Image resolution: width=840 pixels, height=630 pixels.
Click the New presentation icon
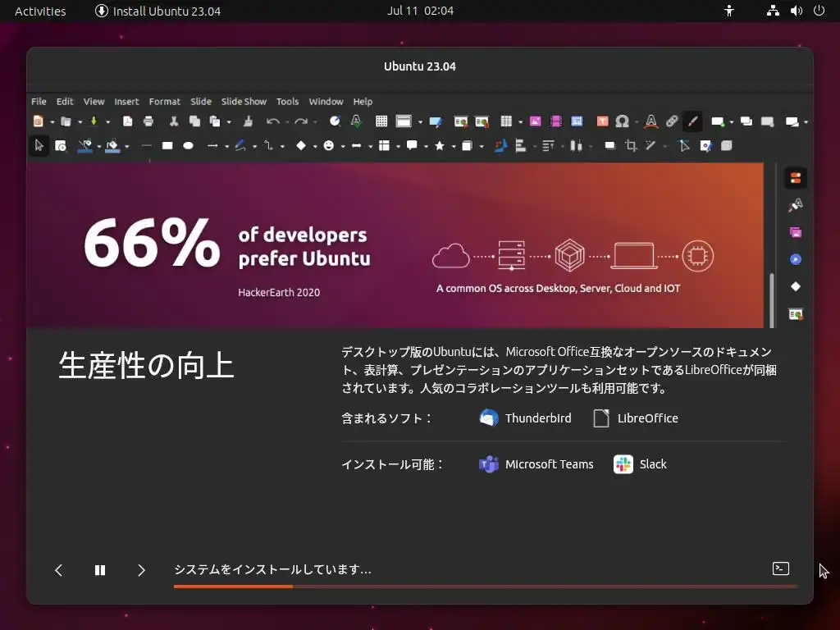click(38, 121)
